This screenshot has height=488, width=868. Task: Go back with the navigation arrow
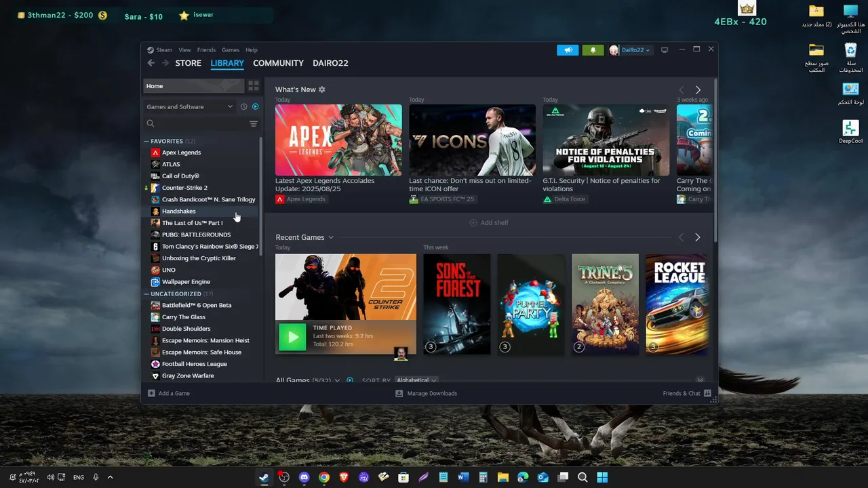(151, 63)
